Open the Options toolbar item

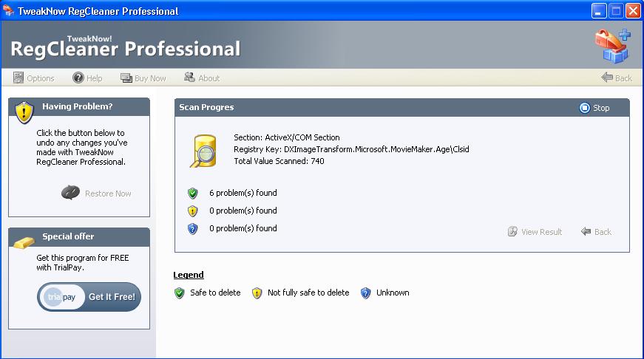pos(34,78)
